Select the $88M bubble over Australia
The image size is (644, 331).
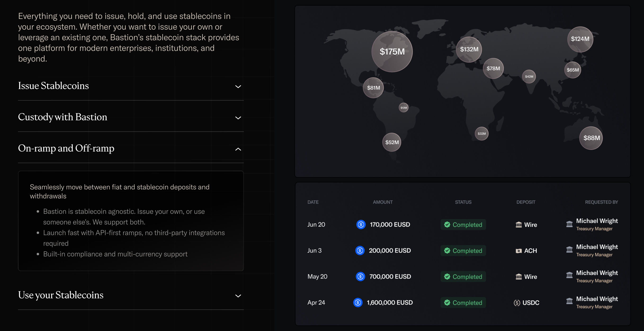coord(591,138)
